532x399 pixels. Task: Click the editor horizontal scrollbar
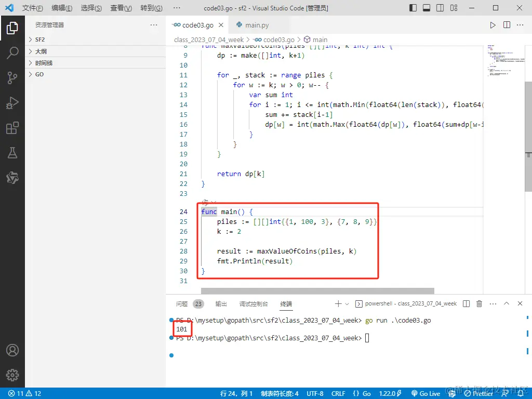coord(317,291)
